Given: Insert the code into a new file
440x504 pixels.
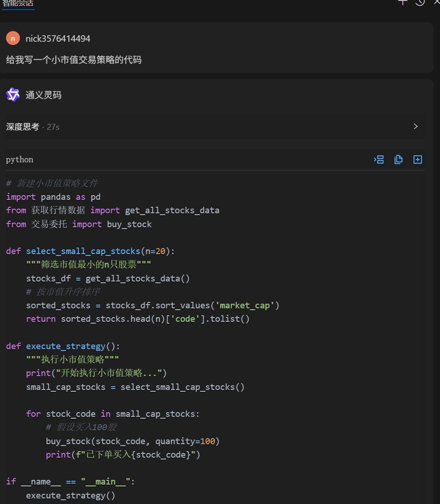Looking at the screenshot, I should (417, 159).
